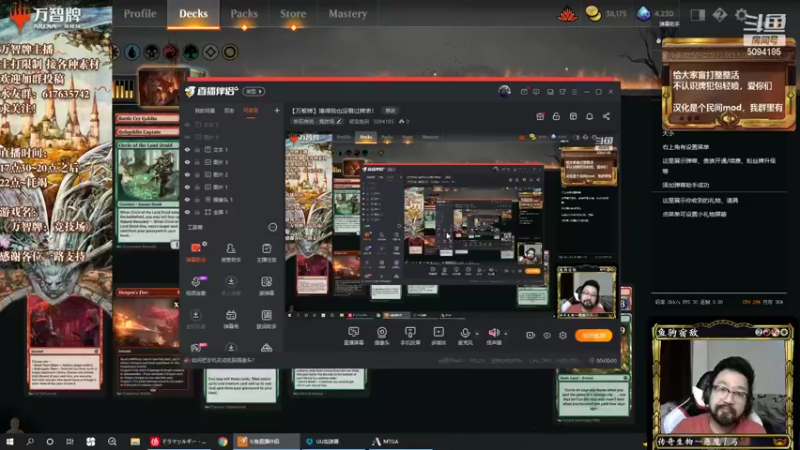Image resolution: width=800 pixels, height=450 pixels.
Task: Toggle visibility of 摄像头 1 layer
Action: coord(187,200)
